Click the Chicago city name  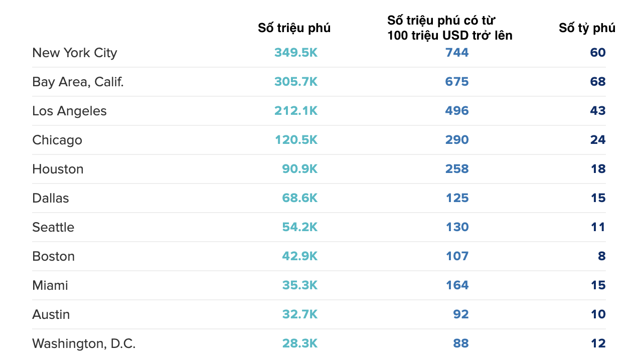[57, 140]
